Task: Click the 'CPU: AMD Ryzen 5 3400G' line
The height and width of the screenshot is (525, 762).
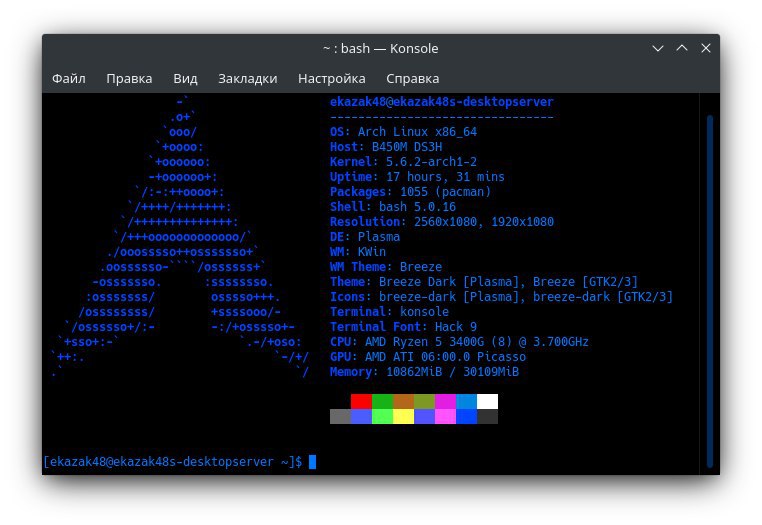Action: [459, 342]
